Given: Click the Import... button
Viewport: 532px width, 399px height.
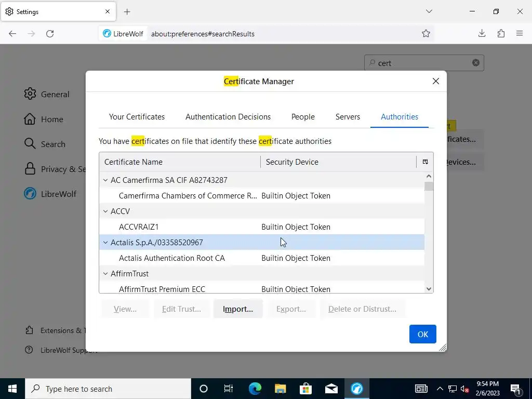Looking at the screenshot, I should coord(238,309).
